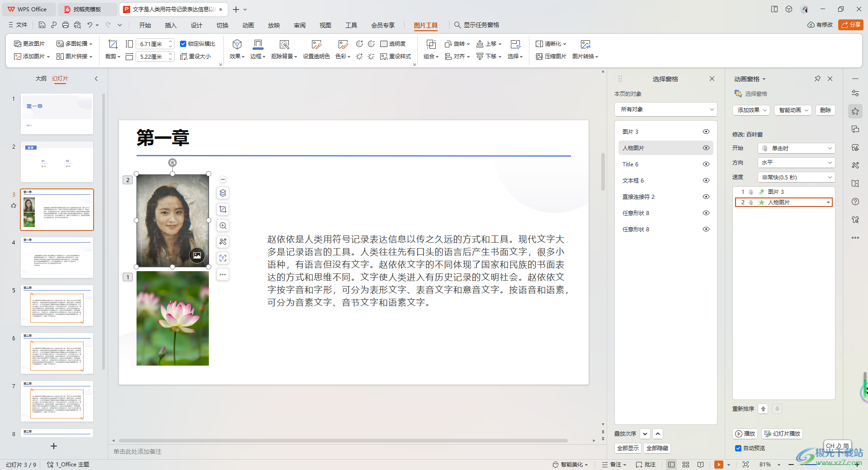868x470 pixels.
Task: Open the 开始 ribbon tab
Action: pos(145,25)
